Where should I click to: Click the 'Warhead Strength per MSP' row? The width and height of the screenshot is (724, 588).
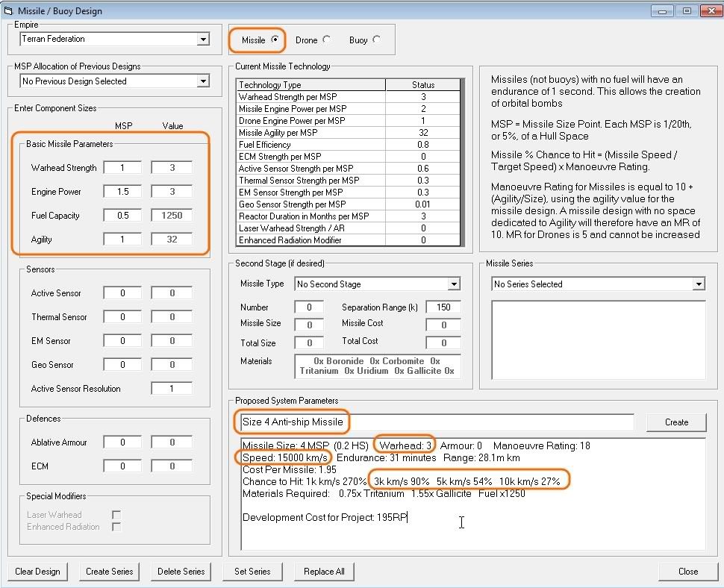(x=349, y=97)
